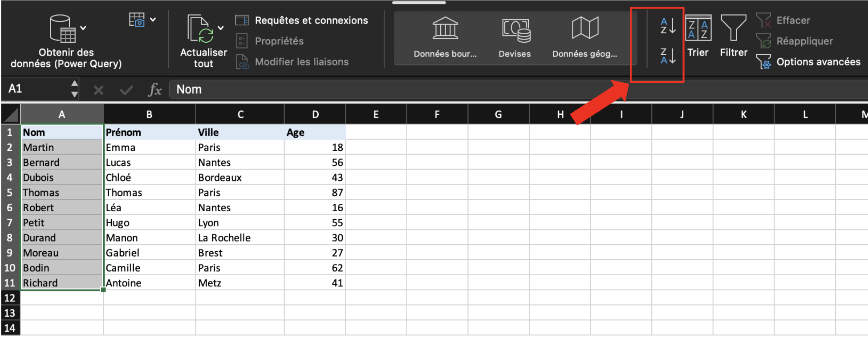This screenshot has height=338, width=868.
Task: Click the Age header cell
Action: click(315, 133)
